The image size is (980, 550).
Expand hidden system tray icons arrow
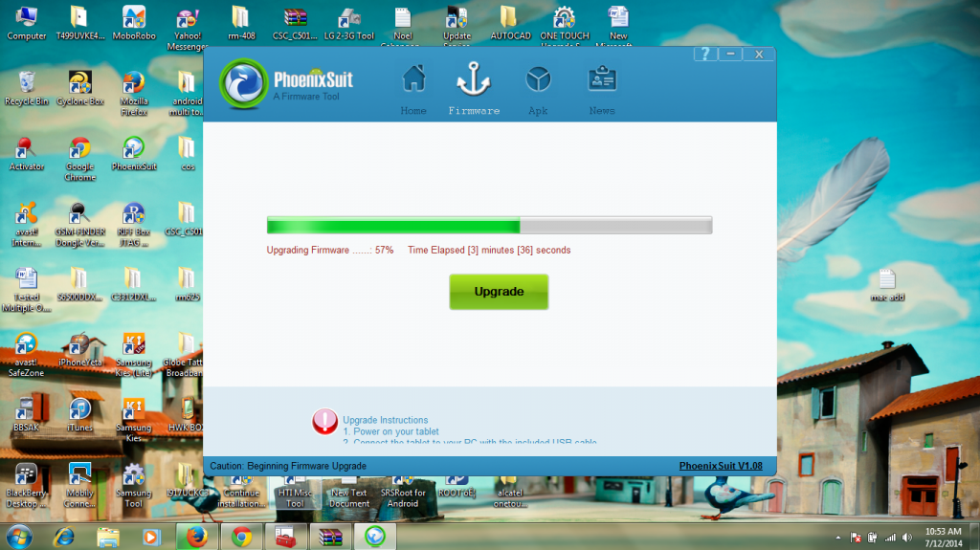(x=838, y=537)
